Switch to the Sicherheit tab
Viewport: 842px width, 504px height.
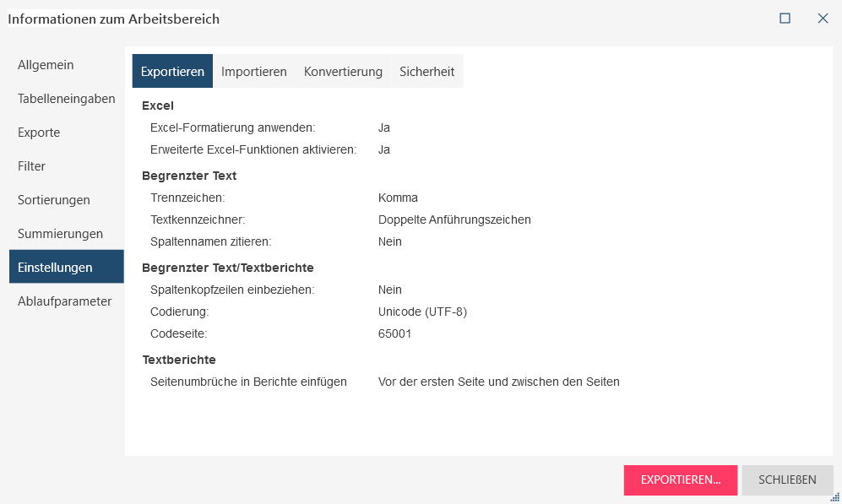(x=427, y=72)
